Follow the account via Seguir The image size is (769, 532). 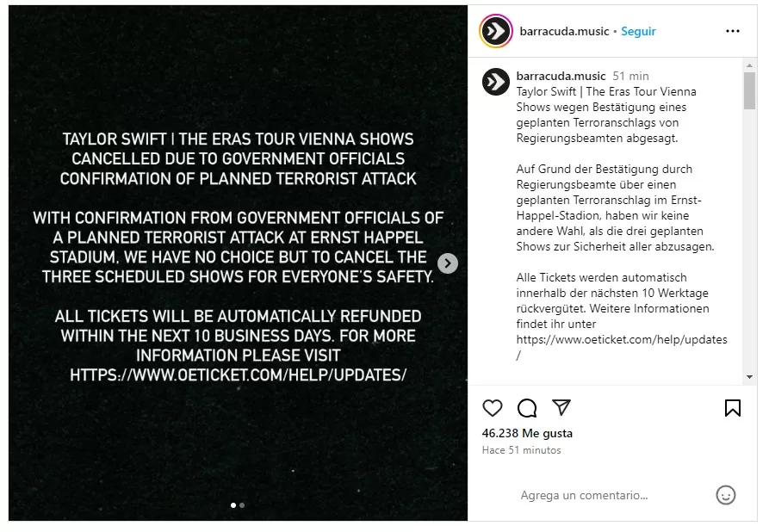(x=638, y=31)
